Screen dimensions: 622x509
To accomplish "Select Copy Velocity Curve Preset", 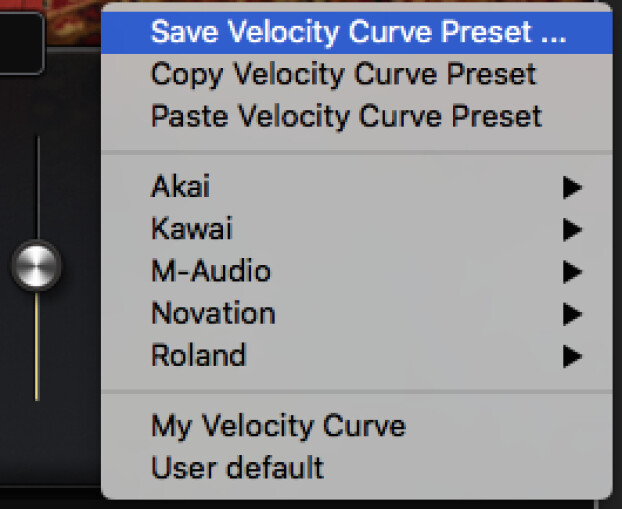I will tap(343, 74).
